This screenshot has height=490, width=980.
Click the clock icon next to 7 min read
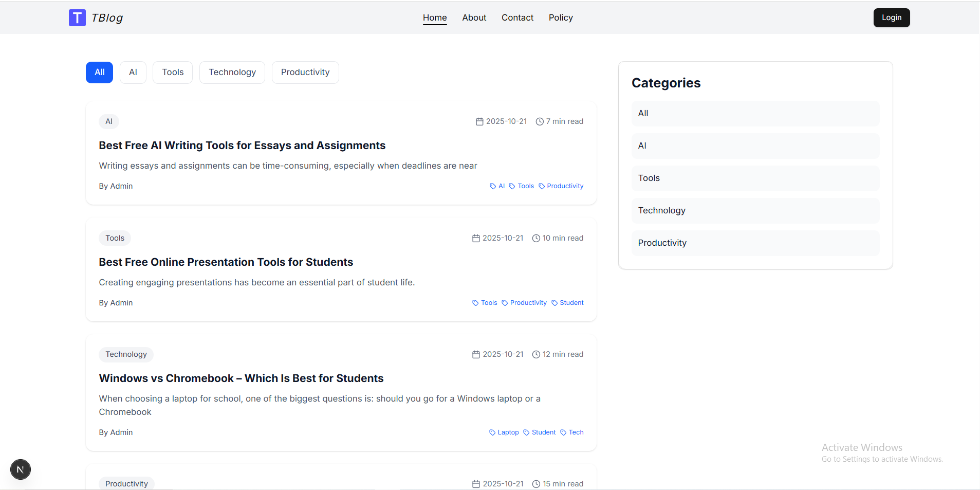click(540, 121)
